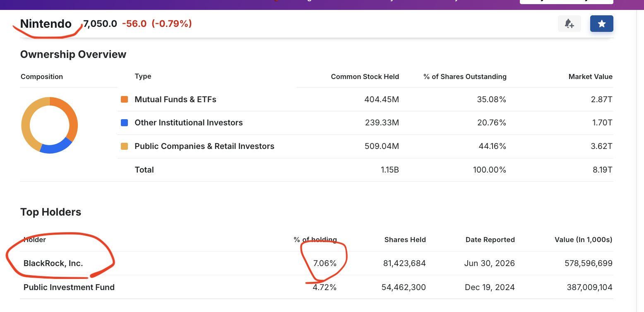
Task: Click the orange Mutual Funds & ETFs swatch
Action: [x=124, y=99]
